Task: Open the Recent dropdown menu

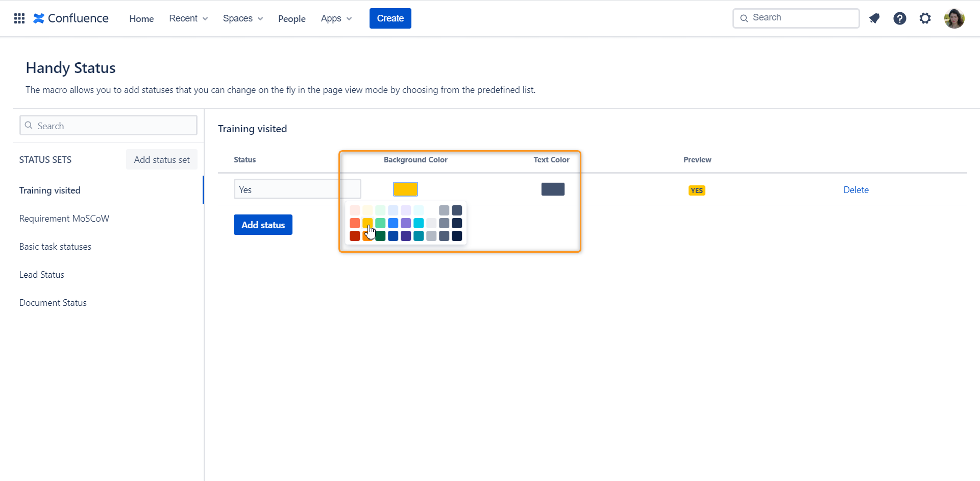Action: [188, 18]
